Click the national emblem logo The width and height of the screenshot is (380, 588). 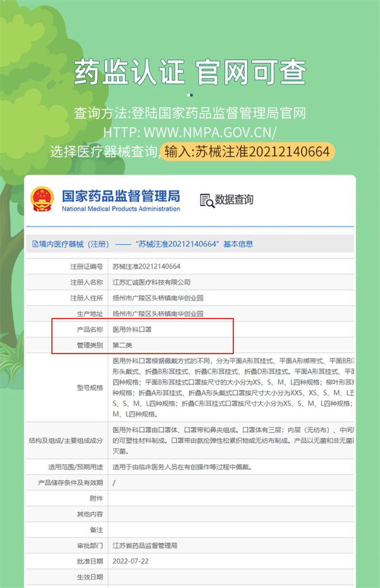[x=42, y=199]
